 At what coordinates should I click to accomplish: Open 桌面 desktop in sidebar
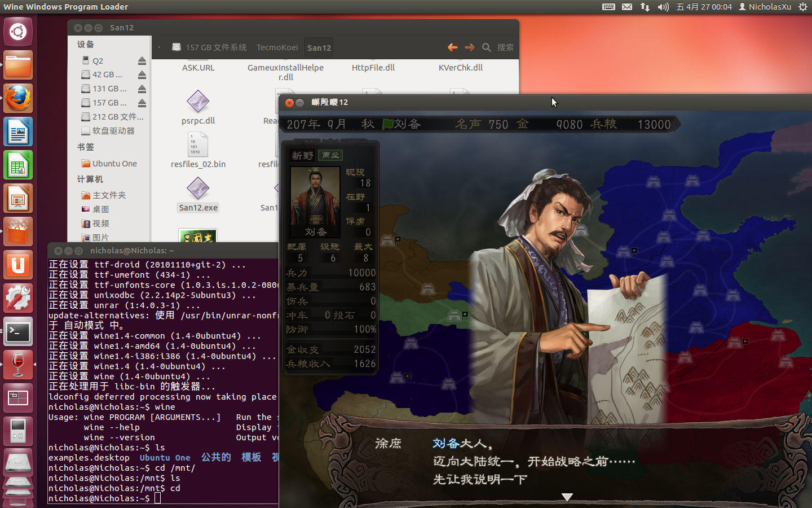[x=95, y=209]
